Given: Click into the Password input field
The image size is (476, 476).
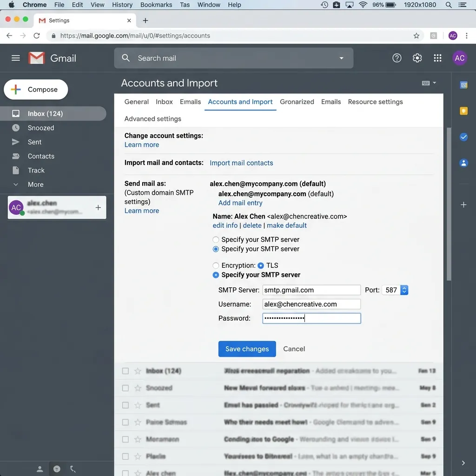Looking at the screenshot, I should pyautogui.click(x=311, y=318).
